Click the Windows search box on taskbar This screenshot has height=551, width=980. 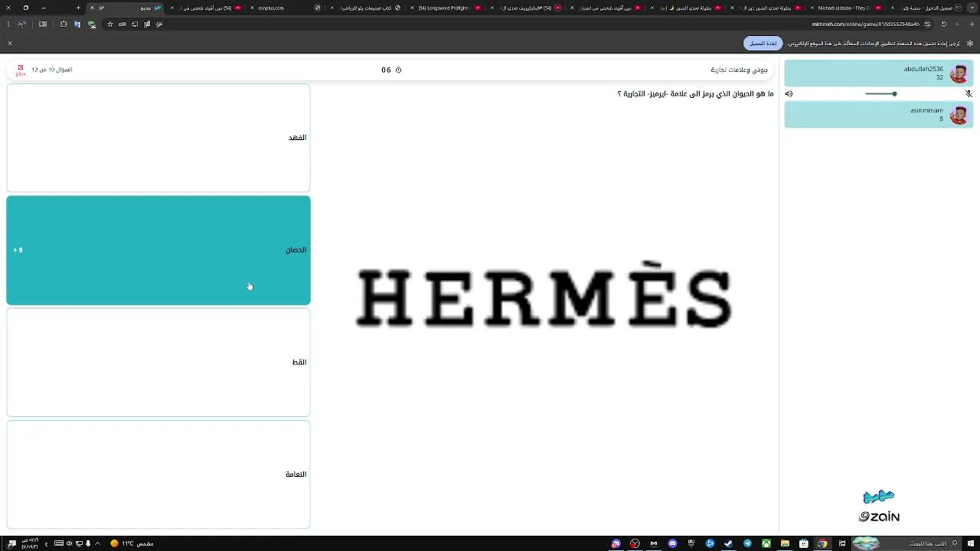pyautogui.click(x=908, y=543)
